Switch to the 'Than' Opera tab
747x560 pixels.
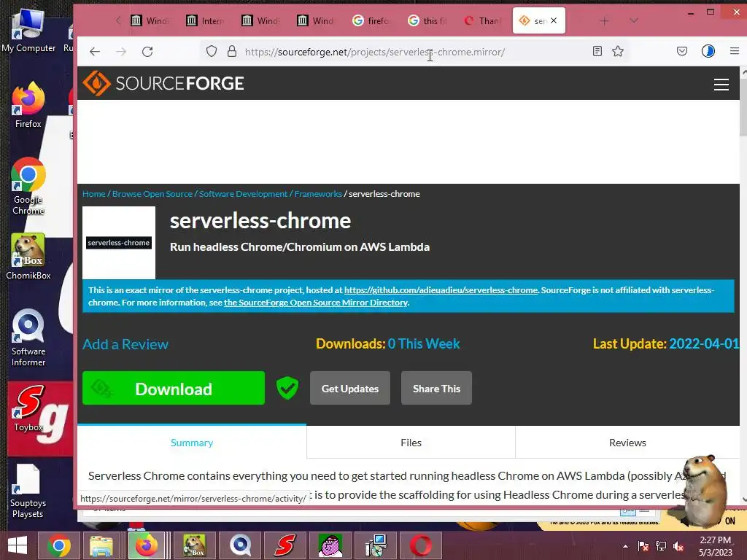(483, 20)
